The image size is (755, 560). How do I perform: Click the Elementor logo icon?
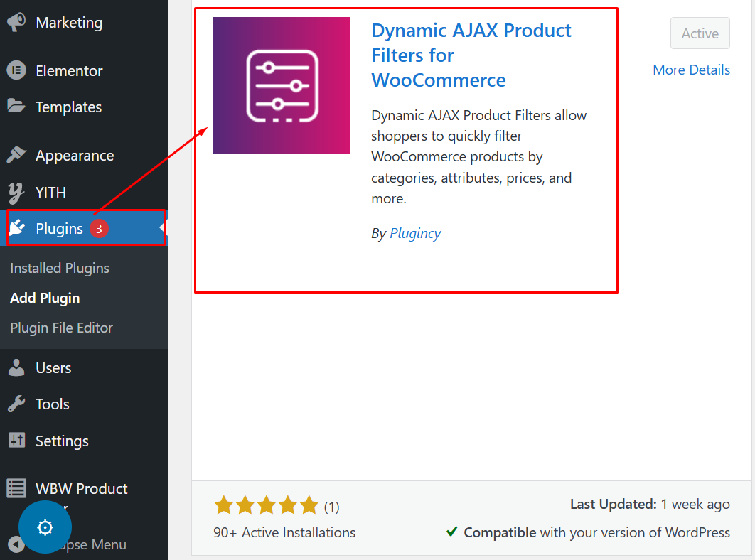click(16, 70)
